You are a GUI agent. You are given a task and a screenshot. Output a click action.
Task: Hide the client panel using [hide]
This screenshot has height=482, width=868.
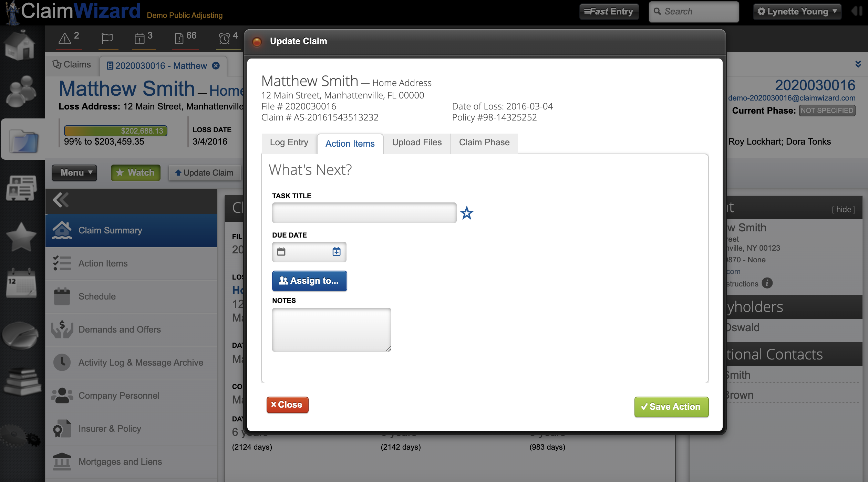[x=843, y=209]
